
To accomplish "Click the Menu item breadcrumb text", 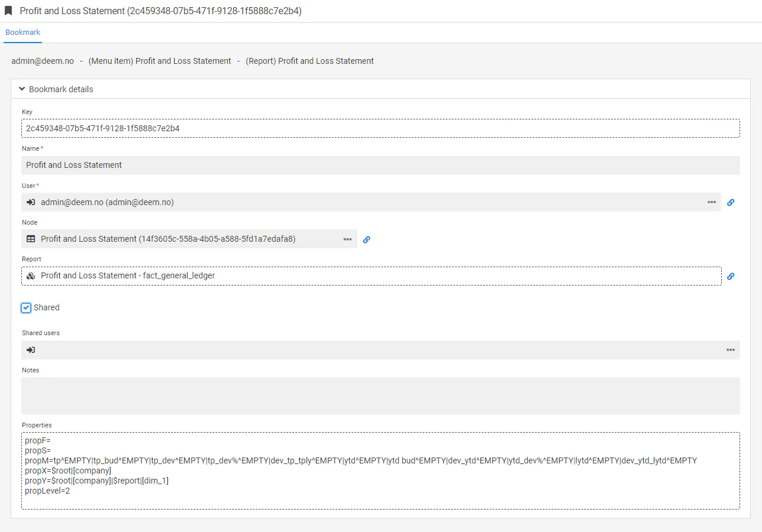I will point(160,61).
